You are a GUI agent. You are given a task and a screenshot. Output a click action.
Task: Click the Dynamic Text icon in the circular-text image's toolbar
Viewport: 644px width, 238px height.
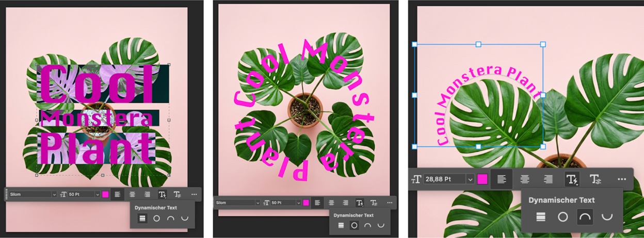coord(360,202)
